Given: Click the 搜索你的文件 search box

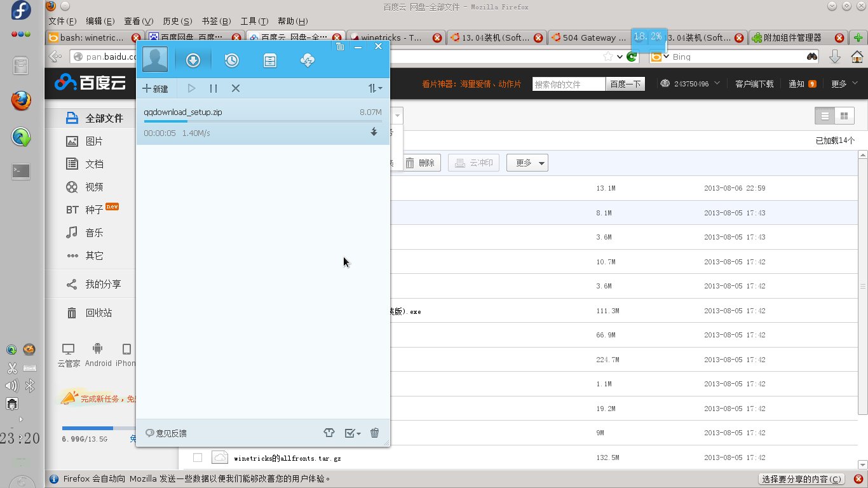Looking at the screenshot, I should coord(569,84).
